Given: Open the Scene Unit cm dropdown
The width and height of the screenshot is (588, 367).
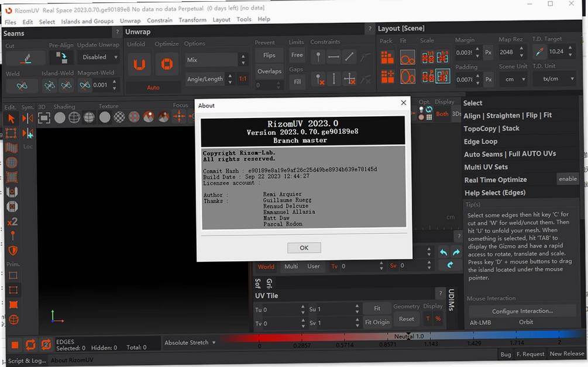Looking at the screenshot, I should 513,79.
